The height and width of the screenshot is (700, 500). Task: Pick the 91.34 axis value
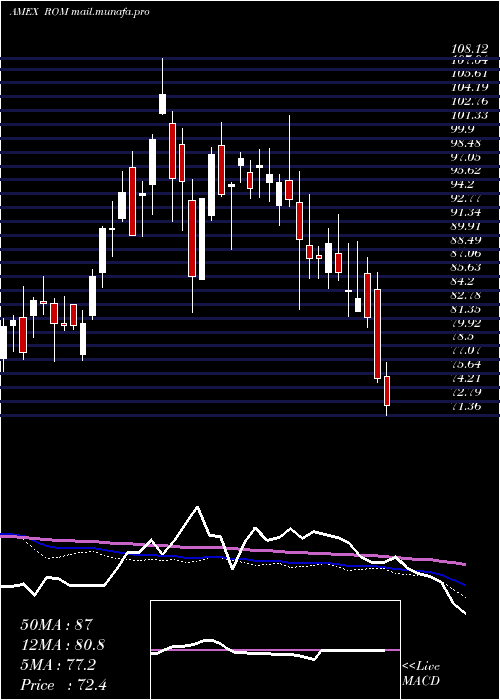click(466, 212)
